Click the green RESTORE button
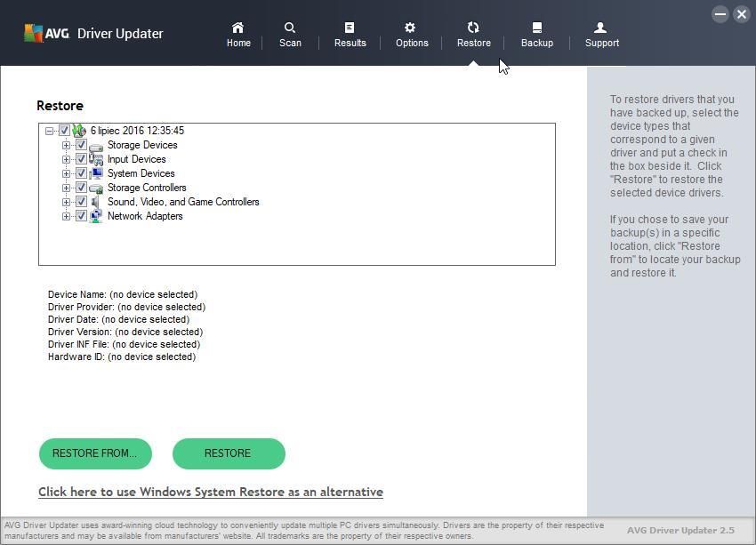The width and height of the screenshot is (756, 545). tap(229, 453)
